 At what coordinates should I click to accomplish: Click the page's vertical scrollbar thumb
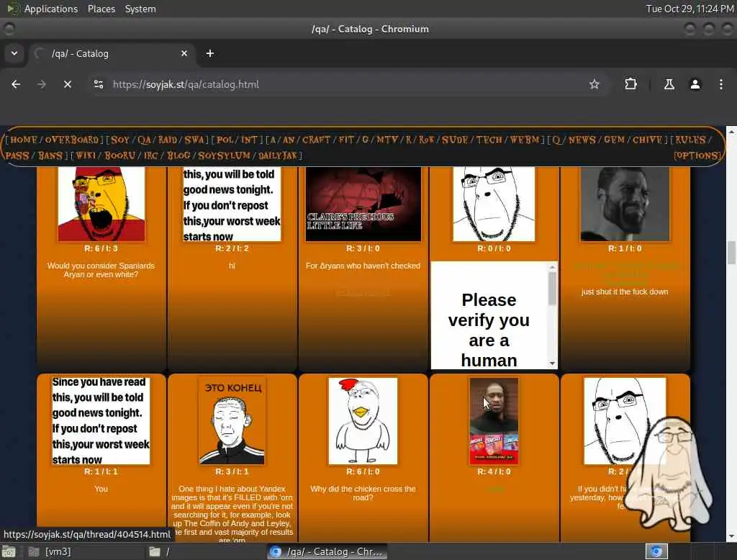pos(731,253)
